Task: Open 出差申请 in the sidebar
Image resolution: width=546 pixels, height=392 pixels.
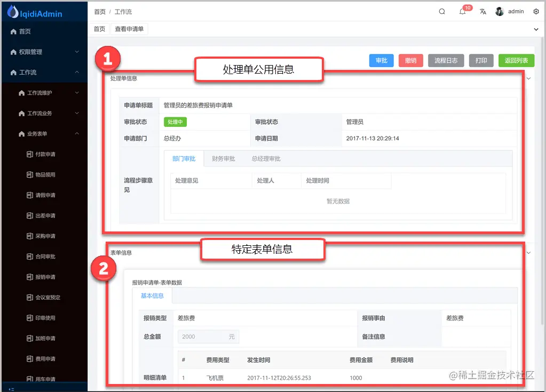Action: [x=45, y=215]
